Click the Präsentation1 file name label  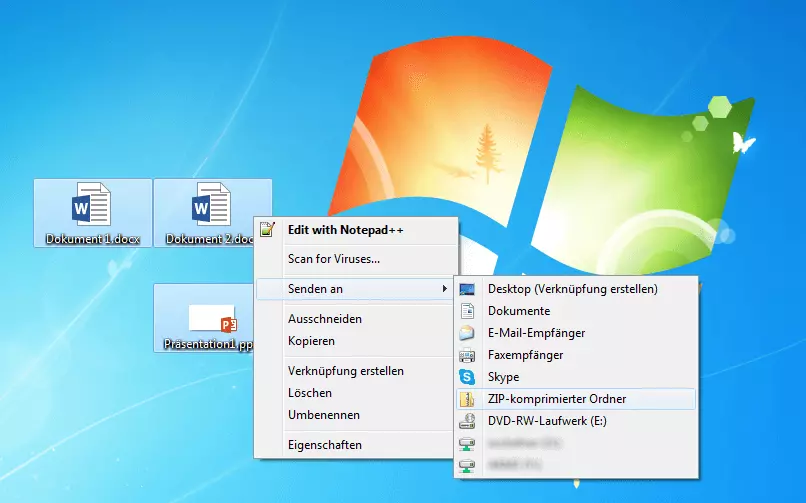[208, 344]
